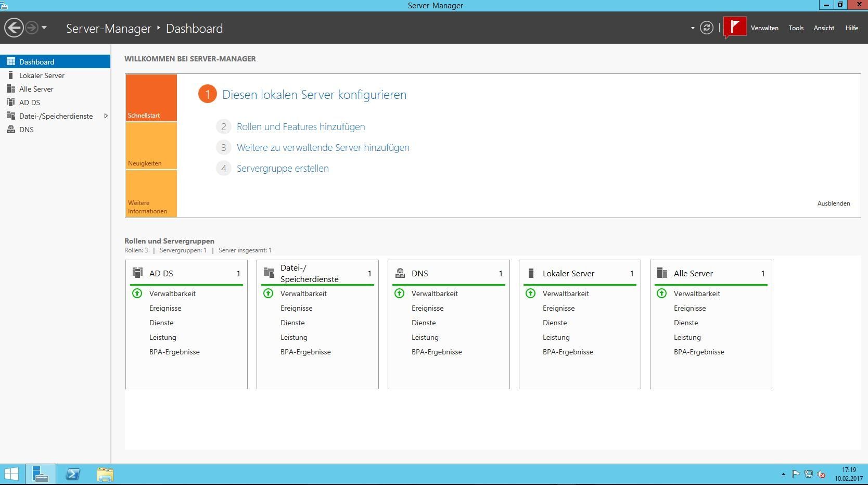Open the navigation history dropdown arrow
Image resolution: width=868 pixels, height=485 pixels.
pos(44,28)
